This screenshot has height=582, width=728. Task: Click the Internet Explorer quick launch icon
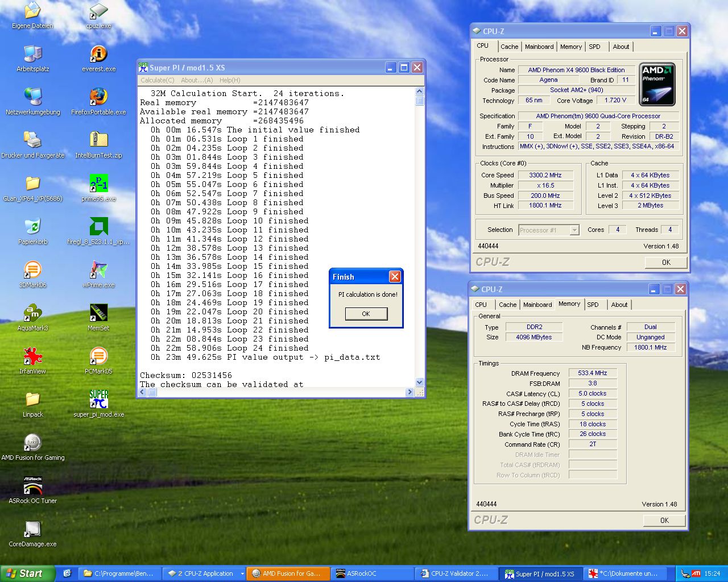67,573
